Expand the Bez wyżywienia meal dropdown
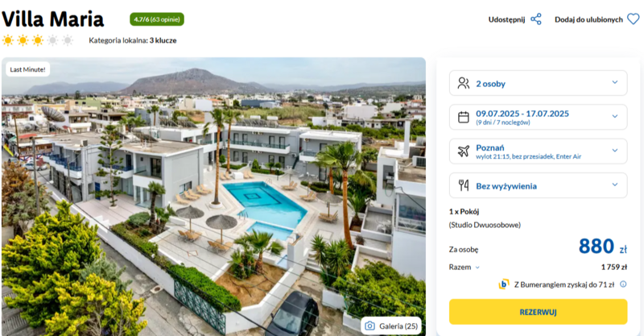The image size is (644, 336). [x=538, y=185]
